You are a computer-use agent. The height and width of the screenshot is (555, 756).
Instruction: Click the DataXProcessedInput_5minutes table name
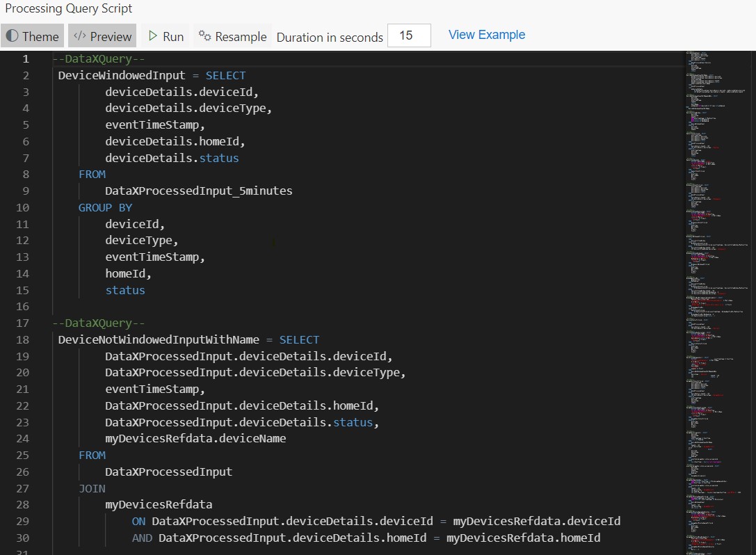point(198,191)
